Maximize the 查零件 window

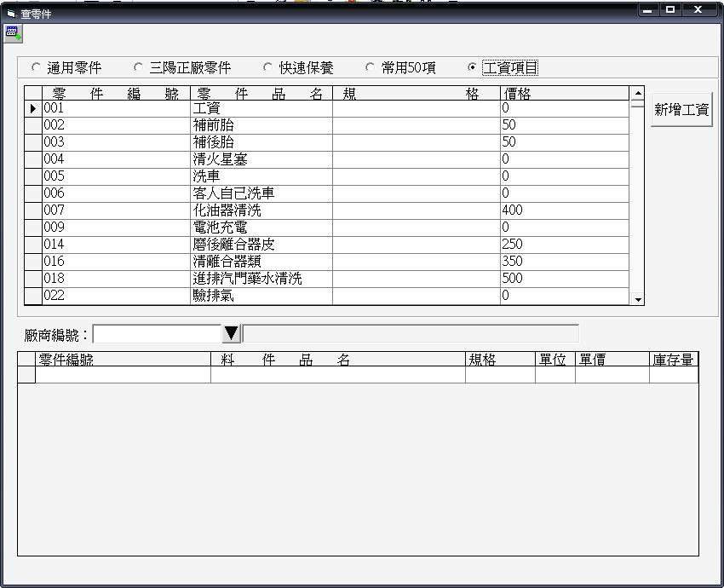tap(671, 10)
